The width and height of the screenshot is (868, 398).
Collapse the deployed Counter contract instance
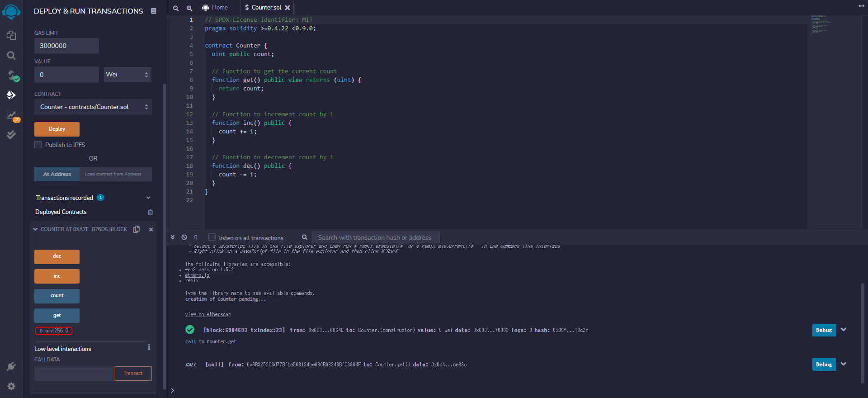(35, 229)
